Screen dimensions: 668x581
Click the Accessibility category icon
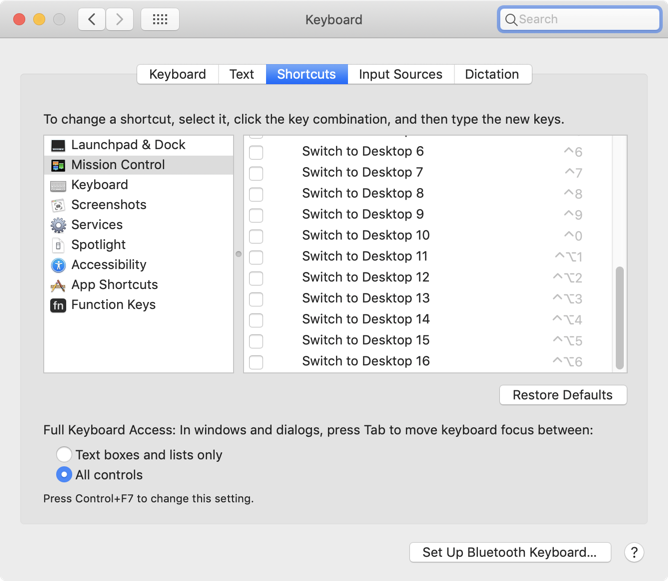(58, 265)
